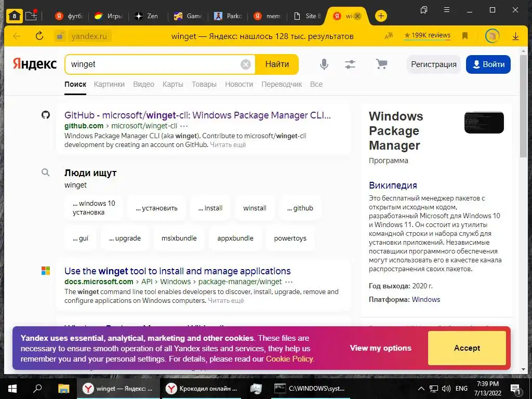The image size is (532, 399).
Task: Open the browser hamburger menu
Action: click(447, 10)
